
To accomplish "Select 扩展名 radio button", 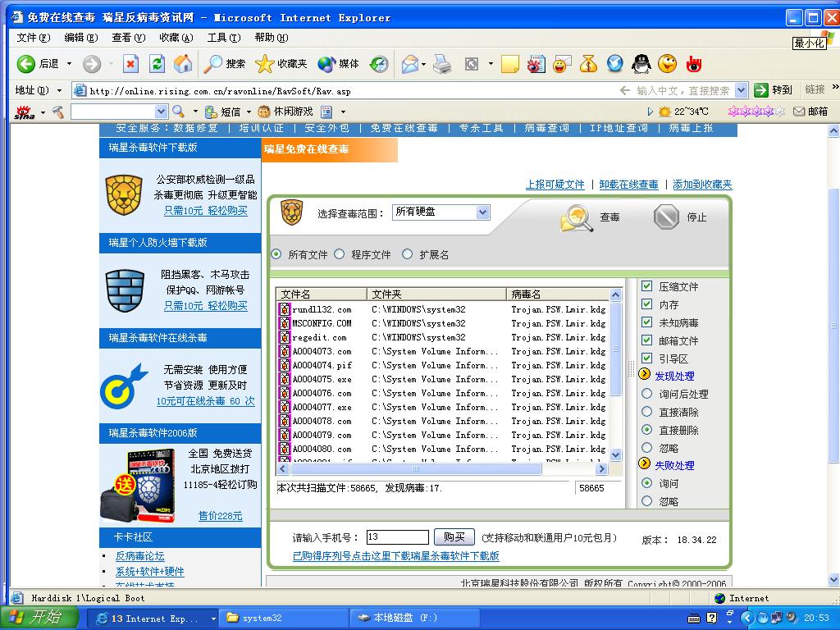I will tap(407, 254).
